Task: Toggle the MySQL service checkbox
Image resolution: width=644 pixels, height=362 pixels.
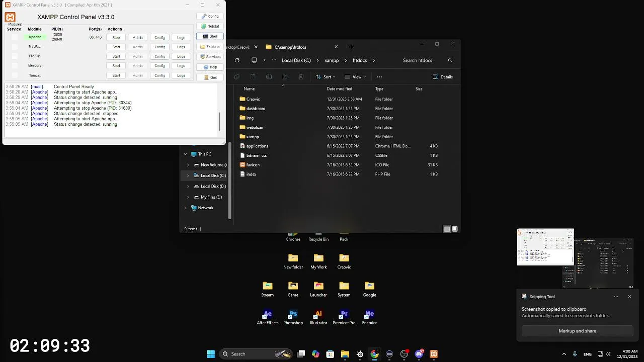Action: coord(15,47)
